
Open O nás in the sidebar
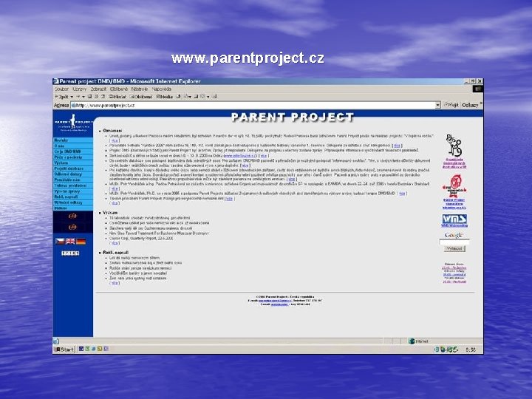tap(73, 146)
